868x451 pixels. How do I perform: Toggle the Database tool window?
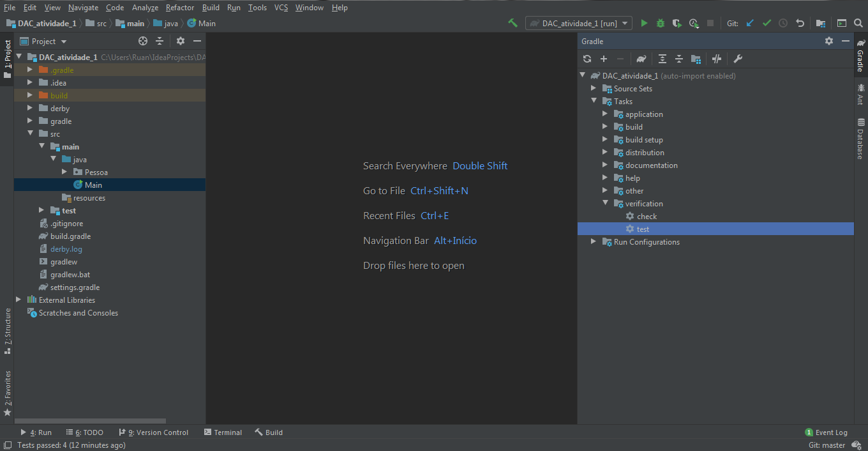point(861,138)
